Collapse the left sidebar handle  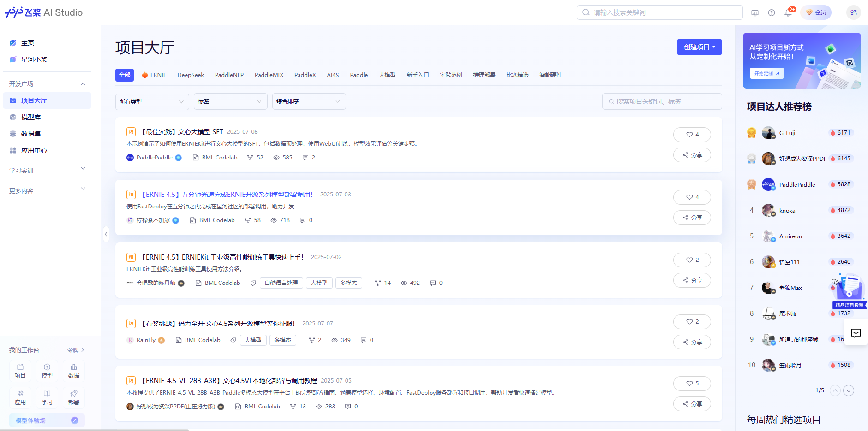[106, 234]
